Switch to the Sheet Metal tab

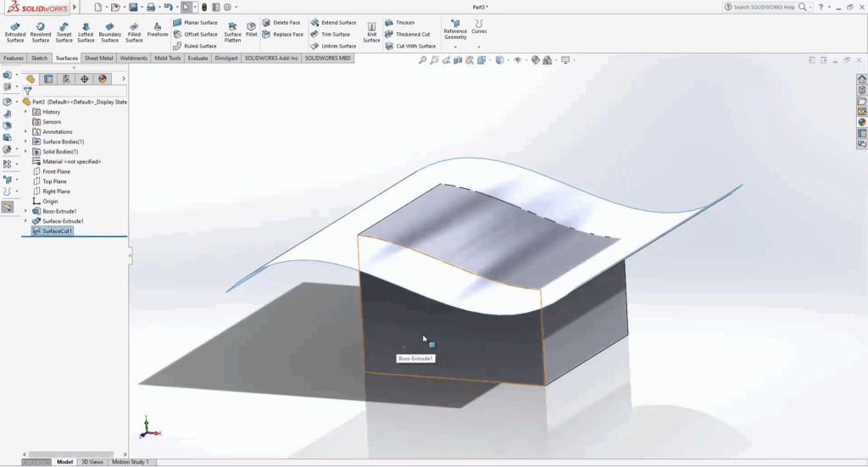point(98,58)
